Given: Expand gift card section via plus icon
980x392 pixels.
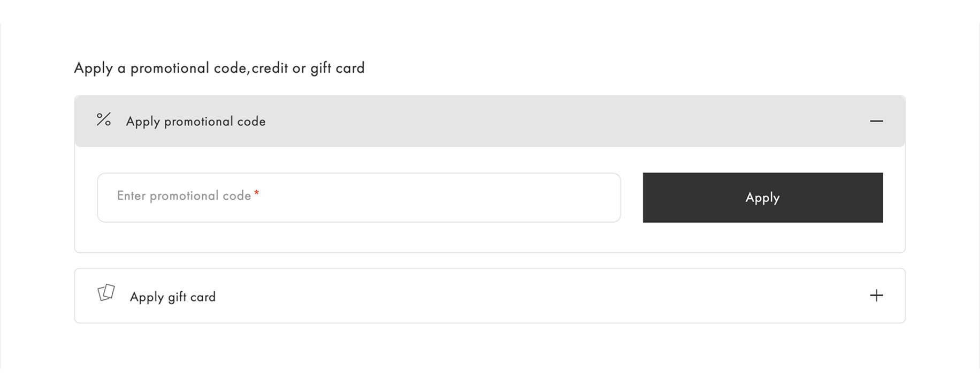Looking at the screenshot, I should coord(876,296).
